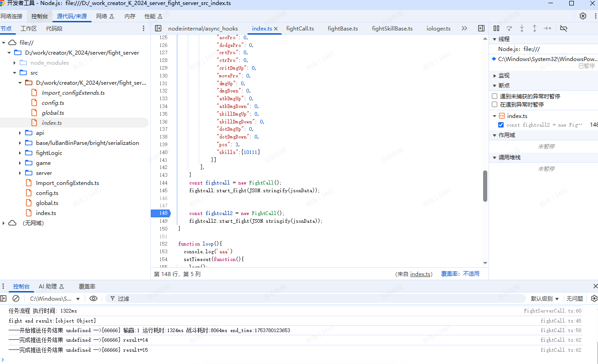Image resolution: width=598 pixels, height=364 pixels.
Task: Toggle the left navigator sidebar
Action: (x=158, y=28)
